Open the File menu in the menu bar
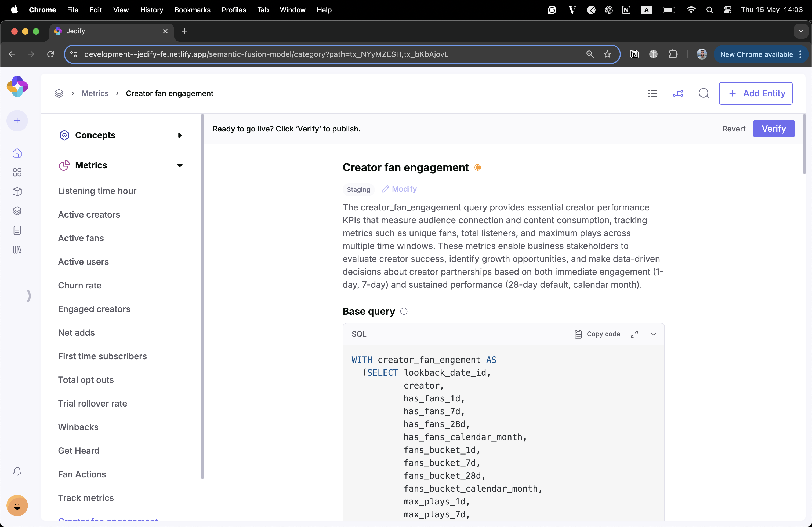The image size is (812, 527). 72,10
